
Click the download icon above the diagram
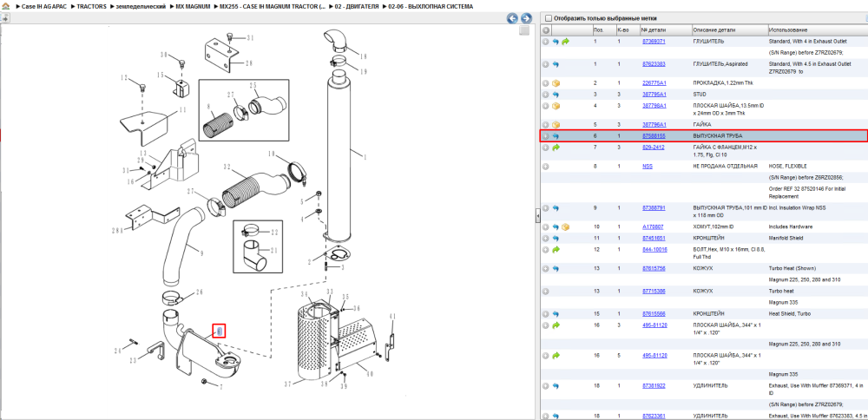[3, 18]
